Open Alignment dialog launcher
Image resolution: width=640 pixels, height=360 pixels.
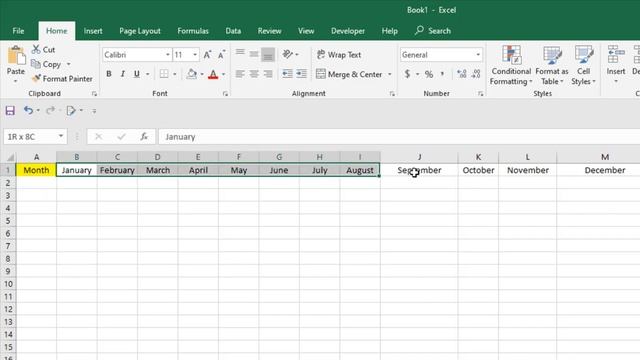[392, 94]
